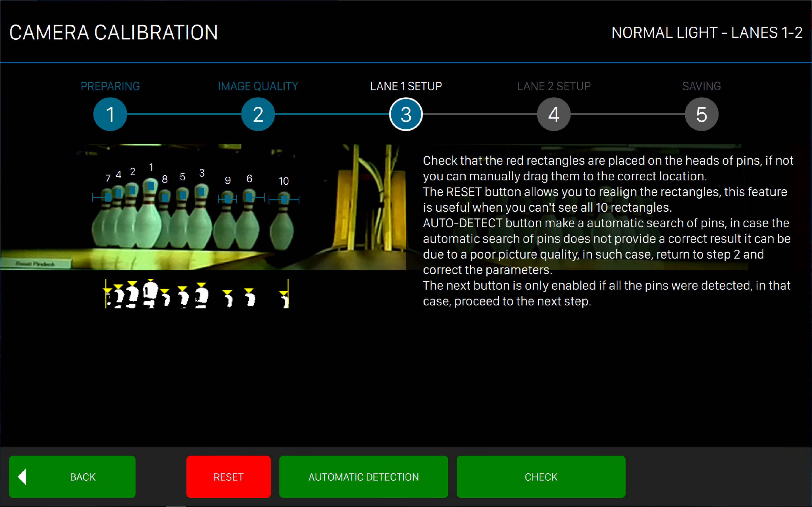Click the step 4 Lane 2 Setup circle
This screenshot has height=507, width=812.
pos(554,114)
